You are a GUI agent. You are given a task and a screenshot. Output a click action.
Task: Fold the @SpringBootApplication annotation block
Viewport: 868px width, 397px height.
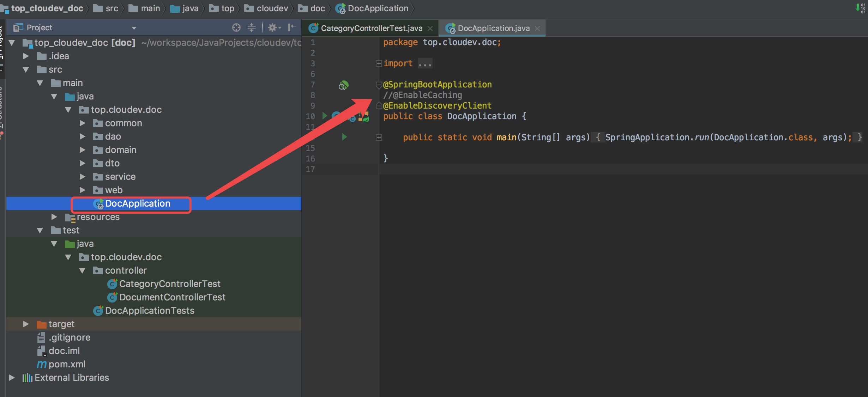(x=379, y=85)
